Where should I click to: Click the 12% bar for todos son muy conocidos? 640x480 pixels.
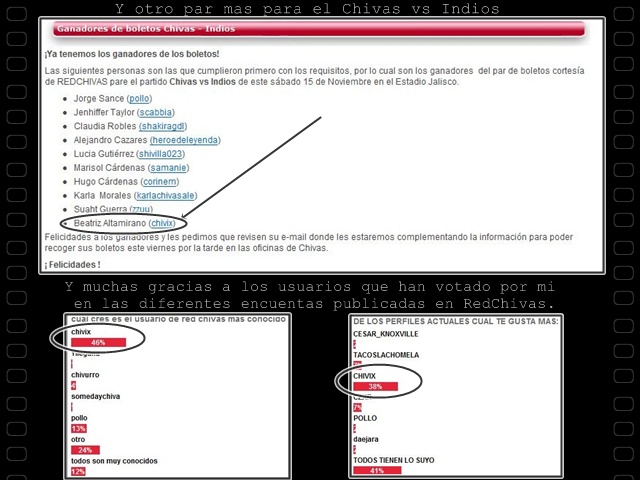(78, 472)
